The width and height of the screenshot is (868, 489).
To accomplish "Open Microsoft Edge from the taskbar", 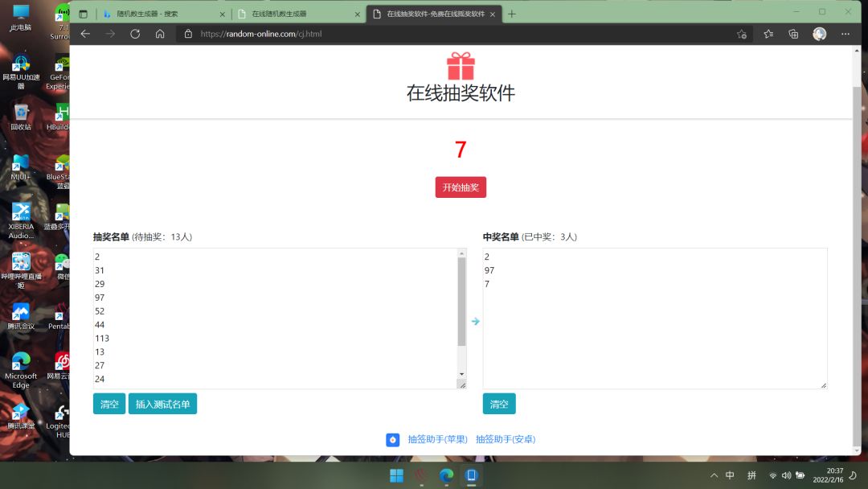I will pos(446,475).
